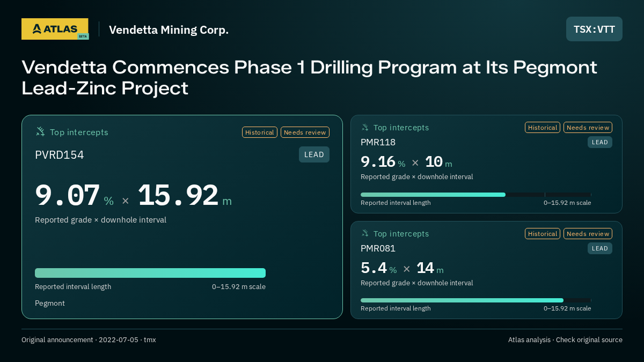Click Reported grade × downhole interval under 5.4 %

click(417, 283)
